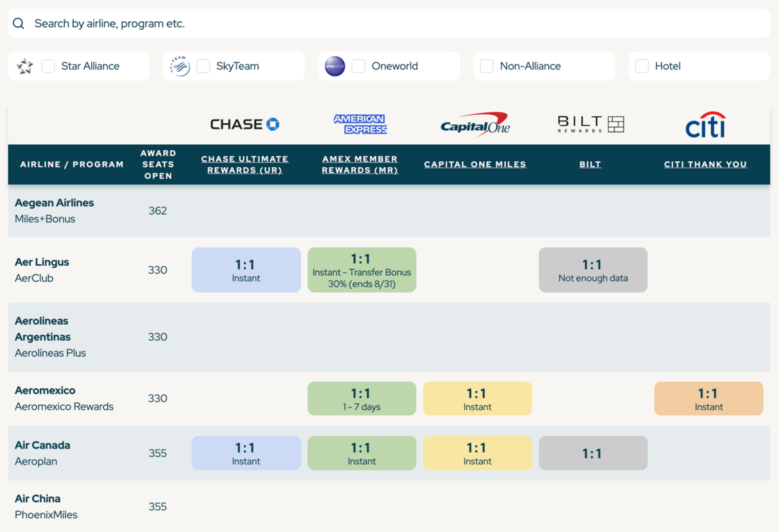Viewport: 779px width, 532px height.
Task: Click the Citi logo
Action: pyautogui.click(x=706, y=125)
